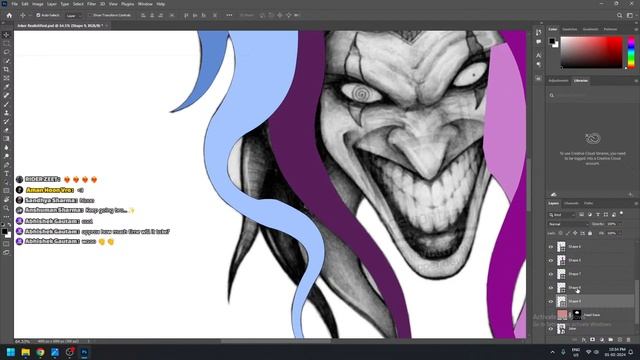Select the Pen tool

click(x=6, y=165)
